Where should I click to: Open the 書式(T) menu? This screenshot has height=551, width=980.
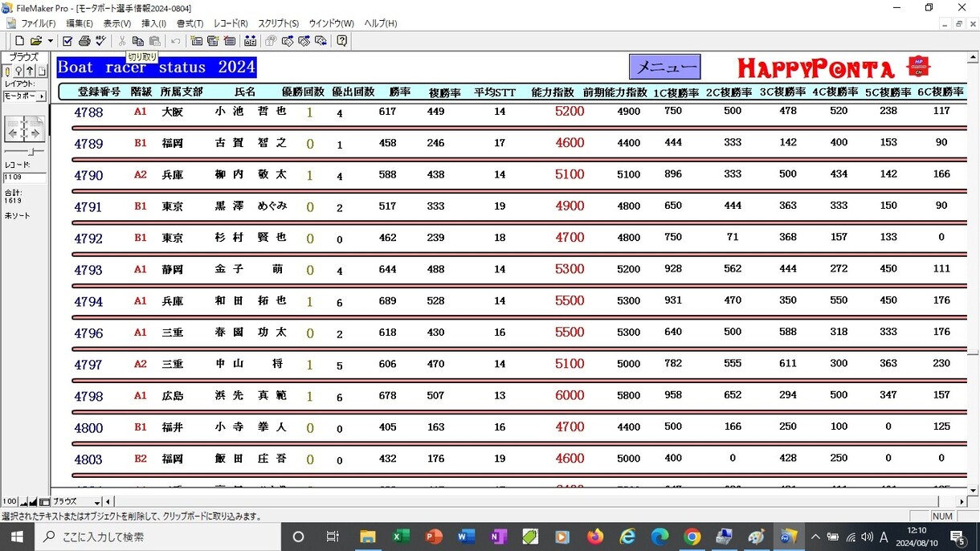pyautogui.click(x=190, y=23)
